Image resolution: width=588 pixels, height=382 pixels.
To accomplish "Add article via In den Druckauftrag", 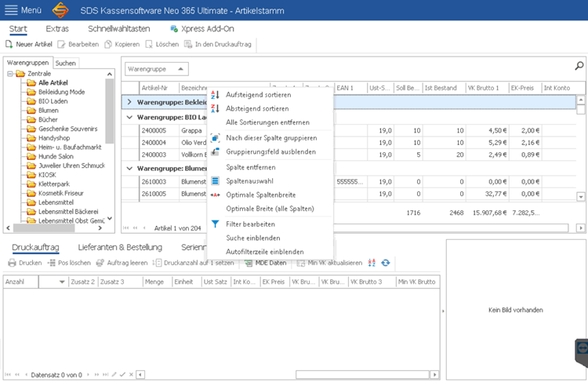I will tap(217, 44).
